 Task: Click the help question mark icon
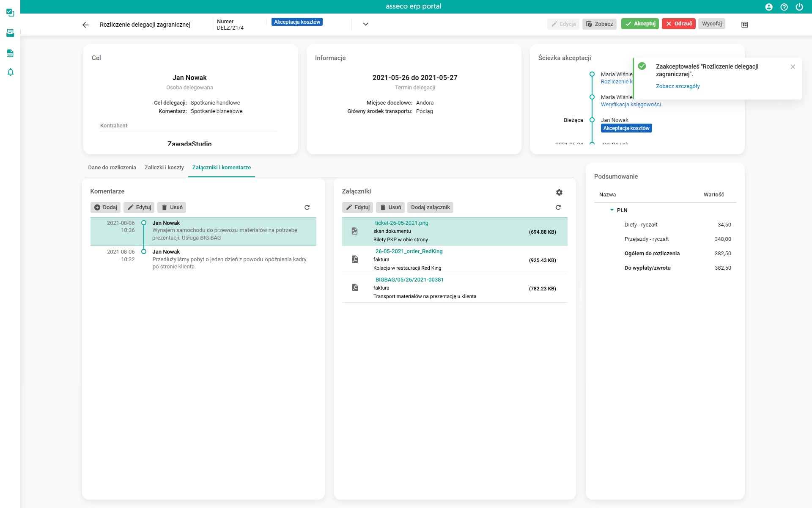click(784, 7)
